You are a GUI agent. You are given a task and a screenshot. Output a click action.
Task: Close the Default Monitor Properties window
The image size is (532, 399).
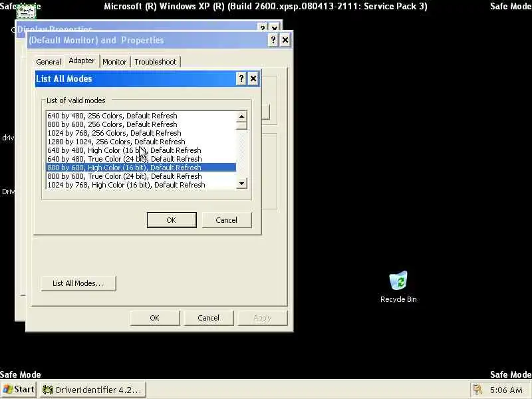(x=285, y=40)
